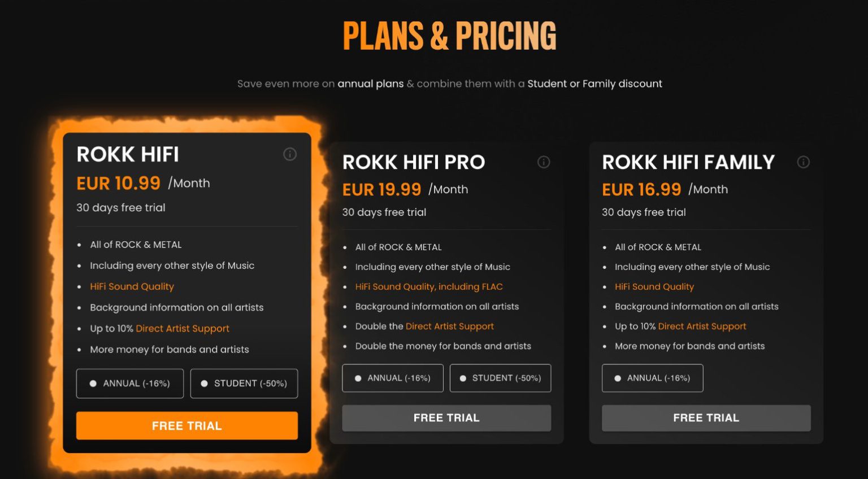Toggle the ANNUAL (-16%) option on ROKK HIFI
The image size is (868, 479).
(x=129, y=384)
